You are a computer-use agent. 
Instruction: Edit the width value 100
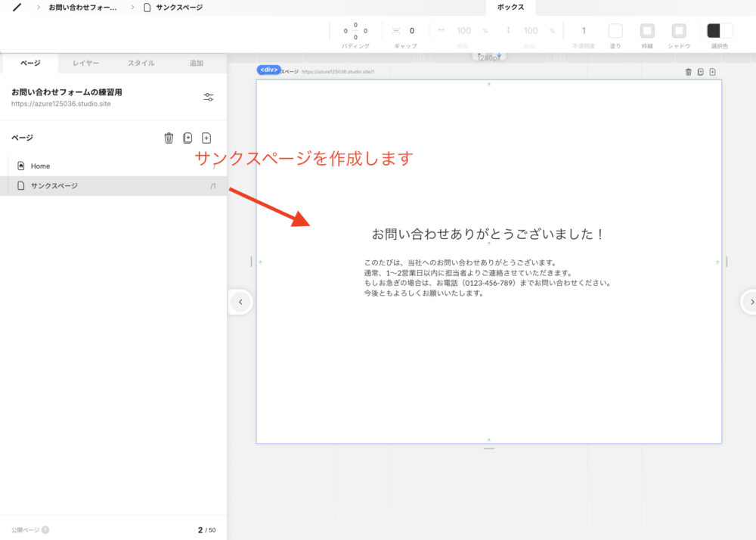pyautogui.click(x=464, y=31)
